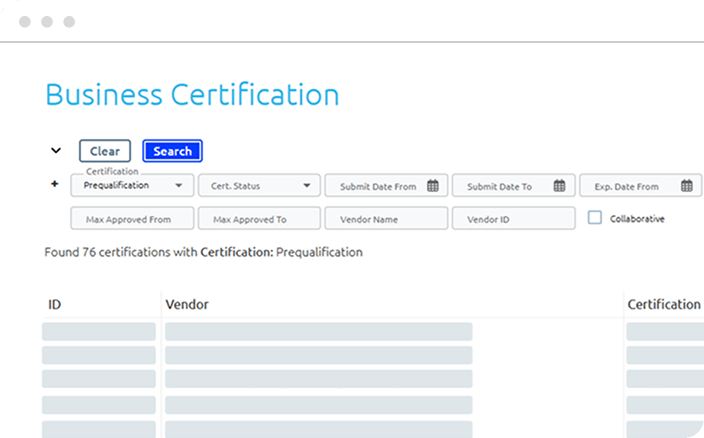Click the leftmost window control dot
This screenshot has width=704, height=438.
(x=24, y=21)
